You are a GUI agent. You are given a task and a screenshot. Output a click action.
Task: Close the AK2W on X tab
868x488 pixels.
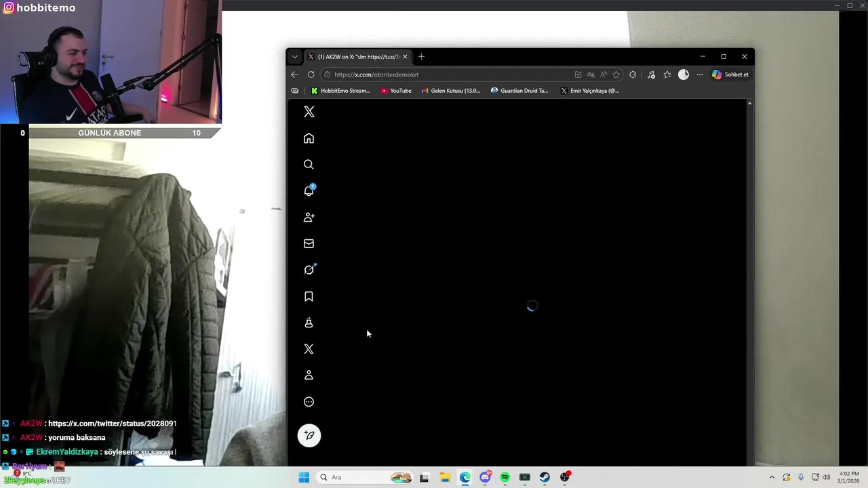point(405,57)
